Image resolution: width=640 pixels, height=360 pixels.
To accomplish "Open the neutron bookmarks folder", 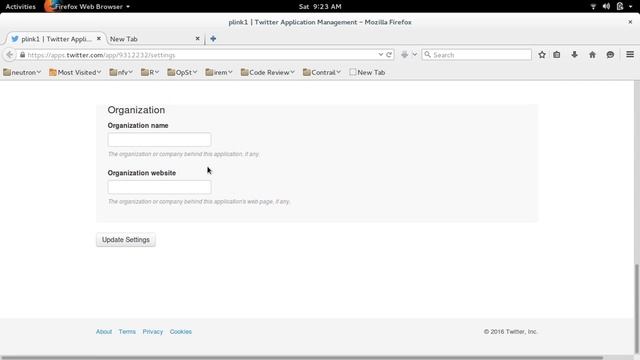I will 22,72.
